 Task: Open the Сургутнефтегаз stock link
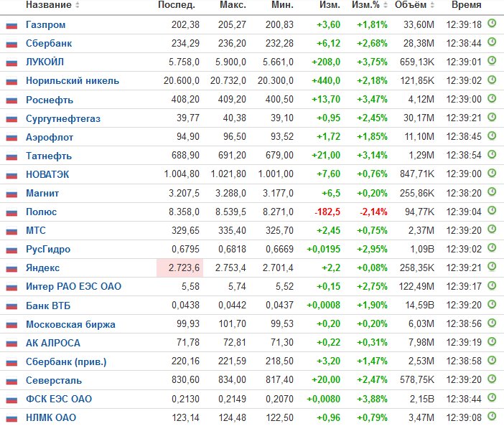63,118
